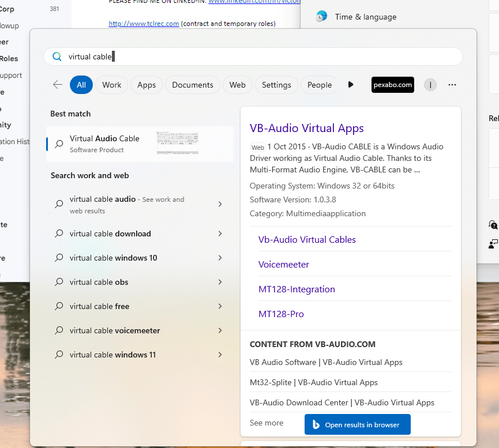Click the round profile avatar labeled I
Screen dimensions: 499x448
coord(430,85)
